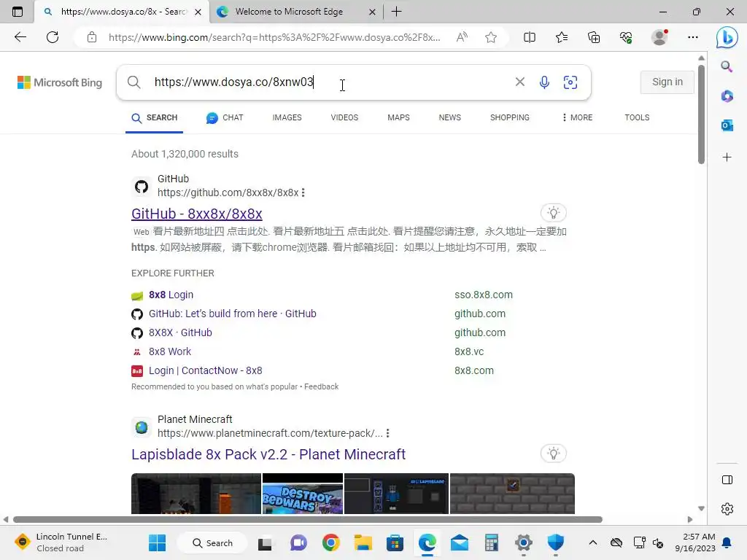View site information lock icon
This screenshot has height=560, width=747.
[x=92, y=37]
